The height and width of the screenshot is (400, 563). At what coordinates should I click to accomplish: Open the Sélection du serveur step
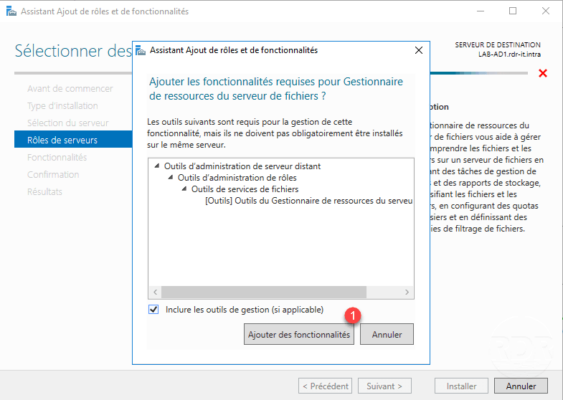tap(68, 123)
